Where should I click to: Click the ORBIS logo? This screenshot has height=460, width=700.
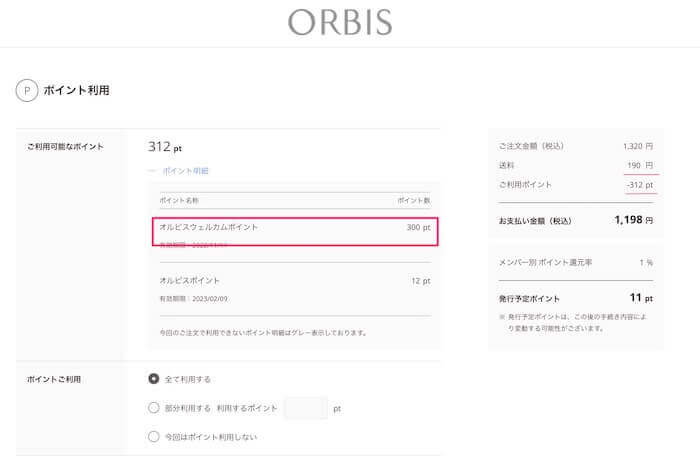pos(340,22)
